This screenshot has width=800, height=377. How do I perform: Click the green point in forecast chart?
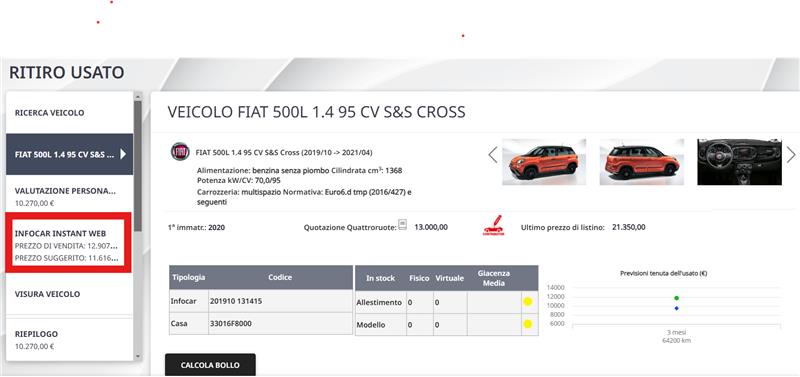(x=677, y=298)
